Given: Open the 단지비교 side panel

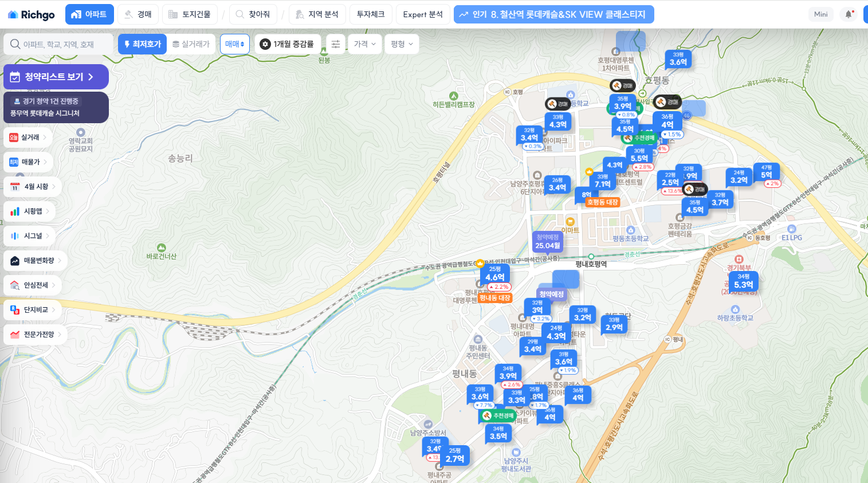Looking at the screenshot, I should [33, 310].
